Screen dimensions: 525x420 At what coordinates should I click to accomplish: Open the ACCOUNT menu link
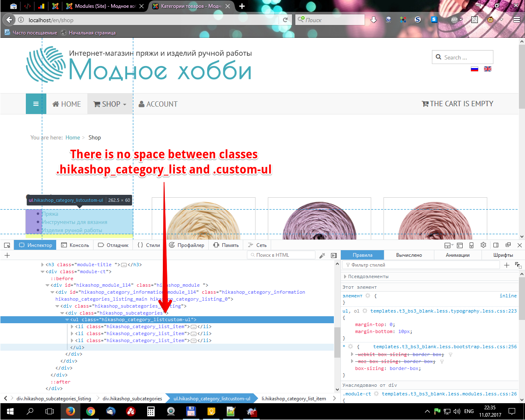tap(158, 104)
